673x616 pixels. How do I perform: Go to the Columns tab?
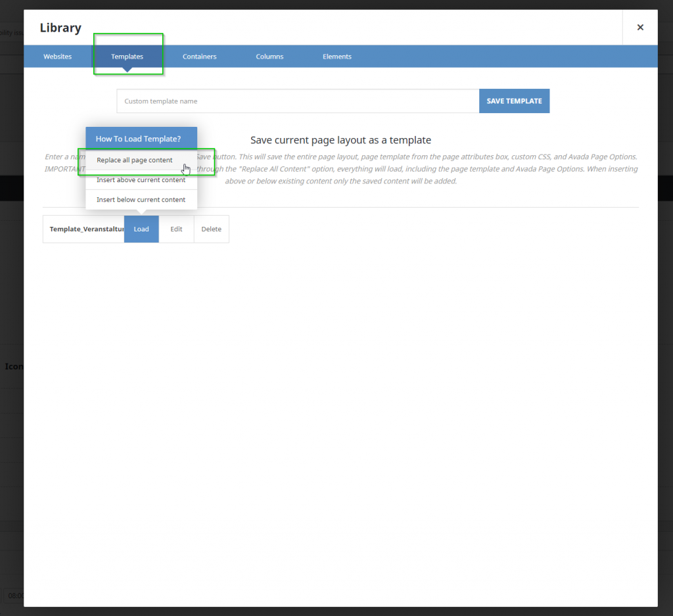pos(269,57)
